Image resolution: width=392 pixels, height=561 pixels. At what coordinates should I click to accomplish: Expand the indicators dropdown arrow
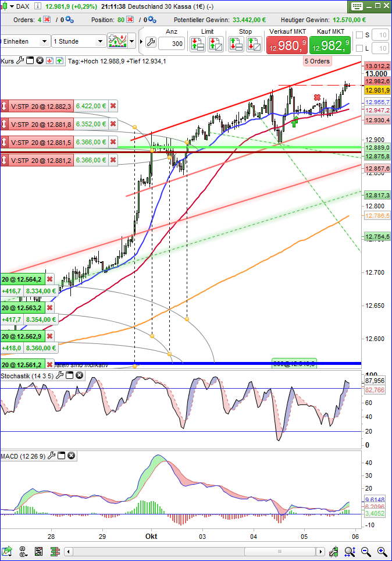click(x=132, y=41)
